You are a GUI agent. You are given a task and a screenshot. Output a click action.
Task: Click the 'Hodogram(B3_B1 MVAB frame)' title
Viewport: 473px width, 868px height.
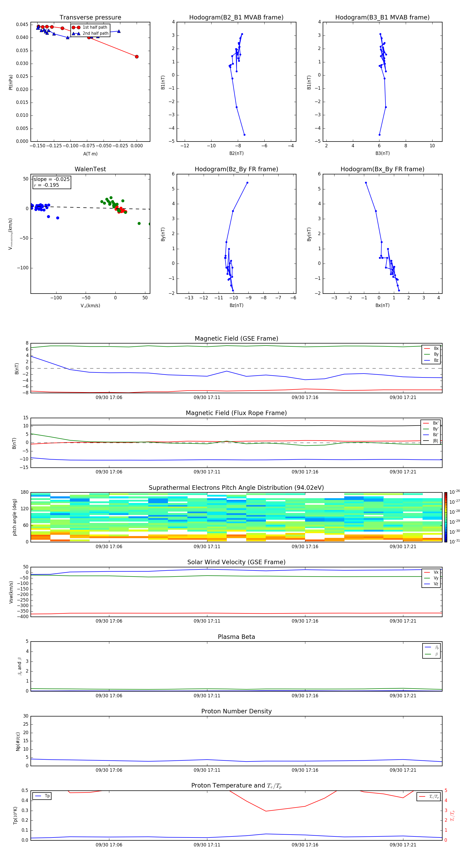pyautogui.click(x=382, y=17)
